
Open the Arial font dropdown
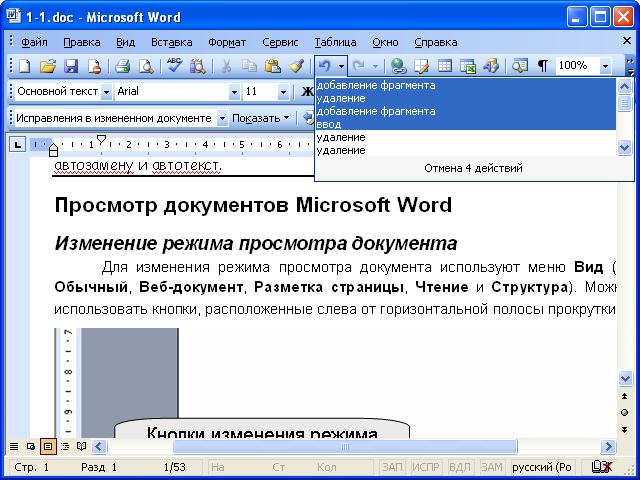234,92
